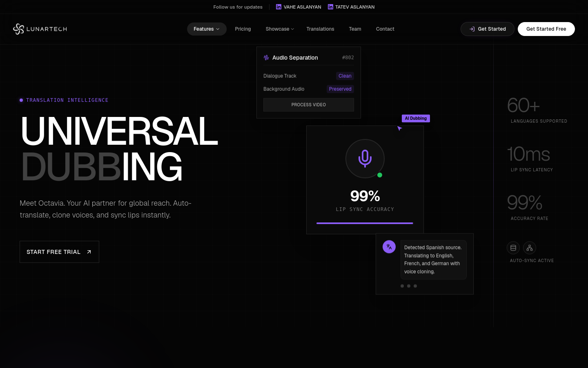Image resolution: width=588 pixels, height=368 pixels.
Task: Click the "60+" statistic
Action: click(523, 105)
